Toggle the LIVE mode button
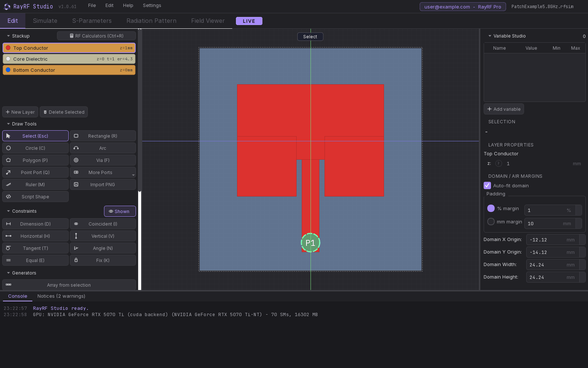This screenshot has width=588, height=368. 249,21
